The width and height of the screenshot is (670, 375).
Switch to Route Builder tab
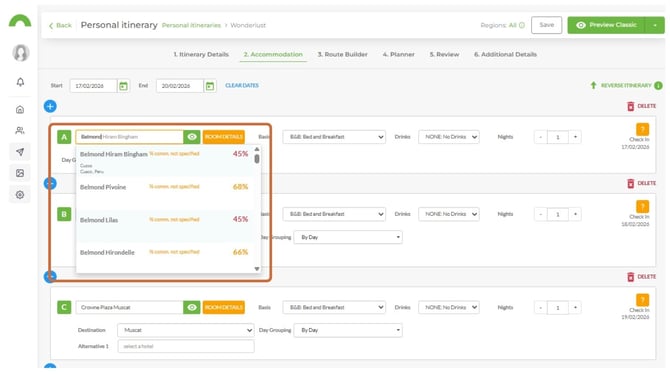click(x=342, y=55)
